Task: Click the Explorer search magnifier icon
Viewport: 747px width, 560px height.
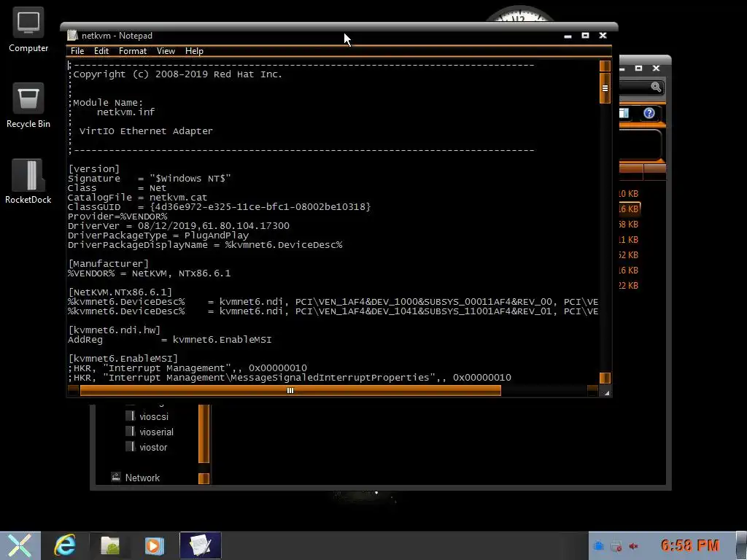Action: (656, 87)
